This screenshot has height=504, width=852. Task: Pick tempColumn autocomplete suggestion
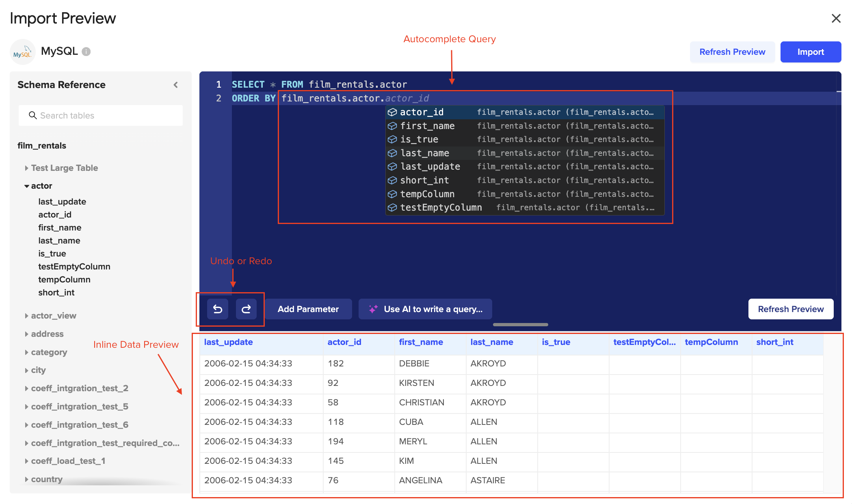pos(427,194)
